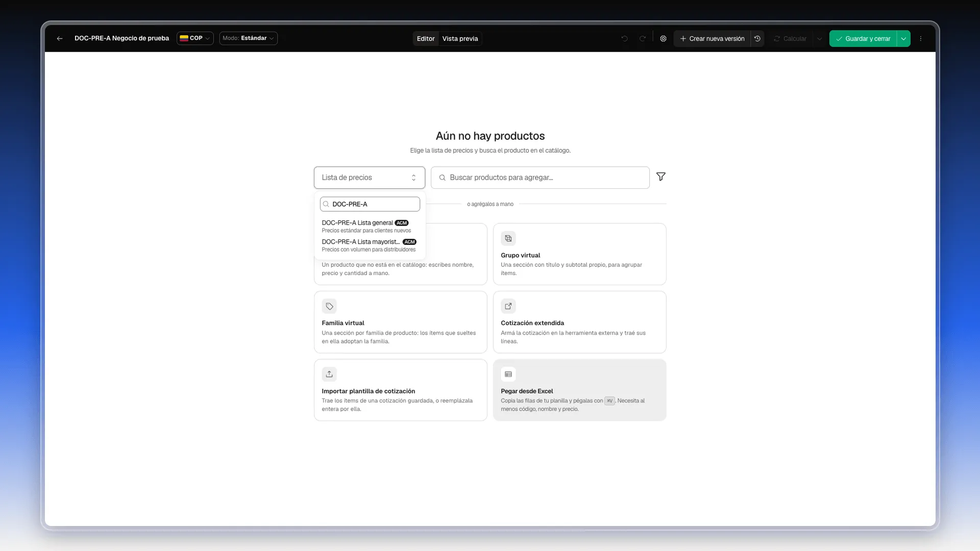Switch to the Editor tab
This screenshot has width=980, height=551.
tap(426, 39)
